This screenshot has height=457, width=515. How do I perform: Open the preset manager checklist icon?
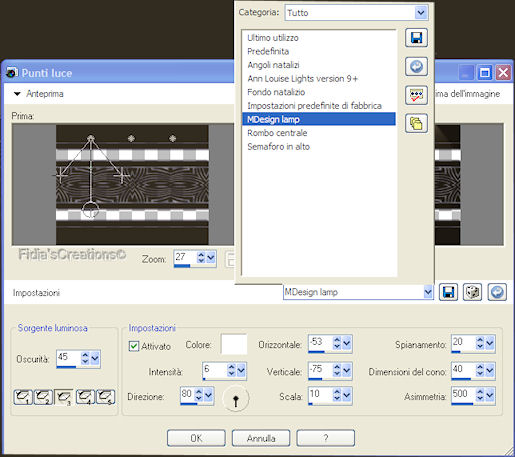[416, 95]
